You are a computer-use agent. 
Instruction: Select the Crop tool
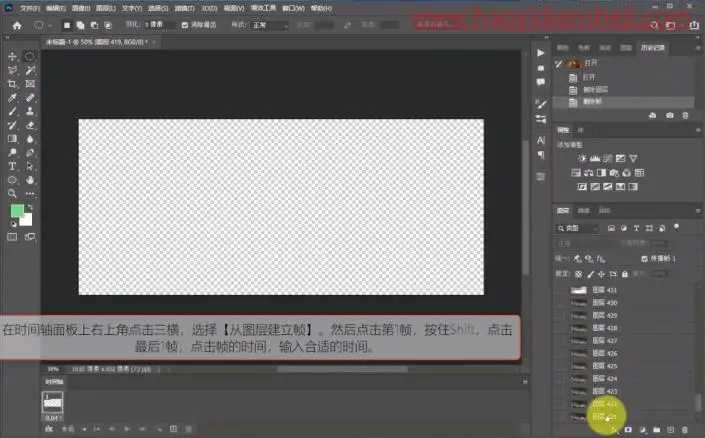click(x=13, y=84)
